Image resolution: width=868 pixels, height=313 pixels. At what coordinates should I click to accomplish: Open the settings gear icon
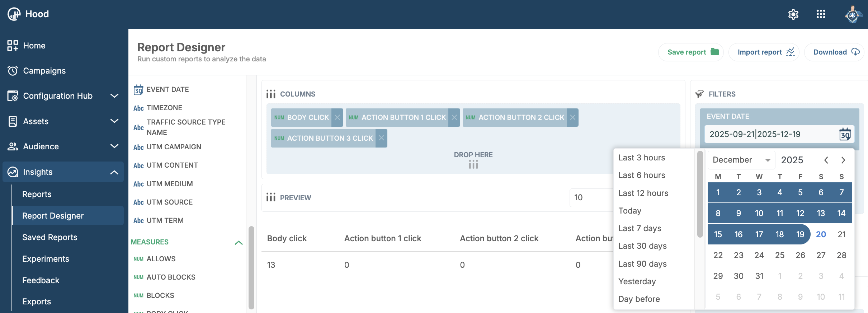coord(793,14)
